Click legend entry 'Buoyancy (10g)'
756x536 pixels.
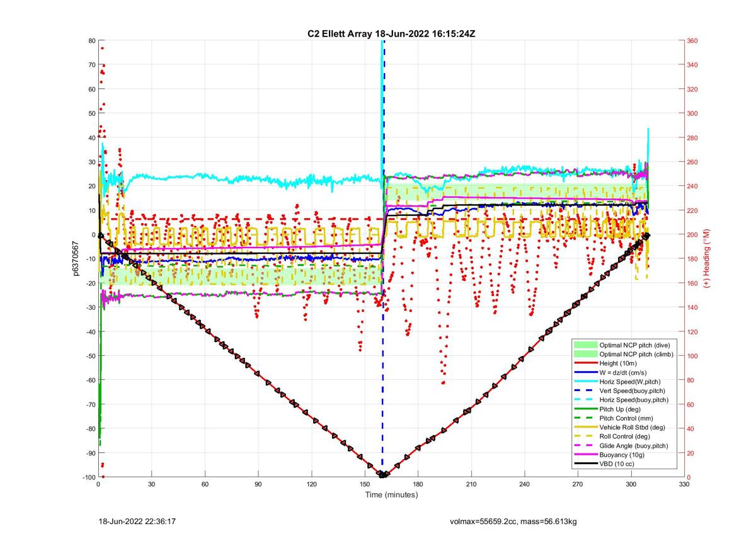[x=622, y=455]
